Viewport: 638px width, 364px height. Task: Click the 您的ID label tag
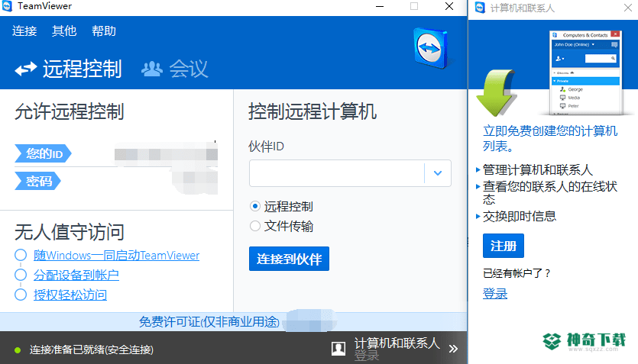pyautogui.click(x=43, y=153)
